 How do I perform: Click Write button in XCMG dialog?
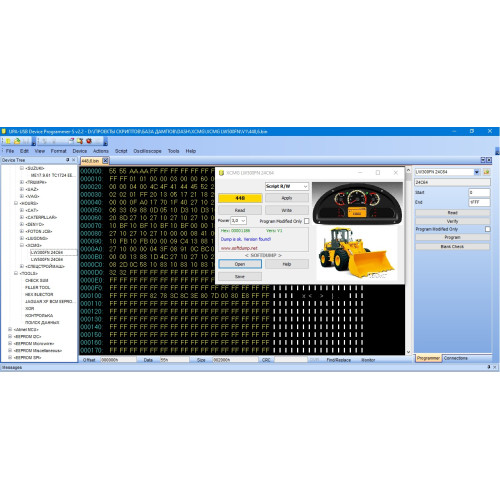(287, 210)
